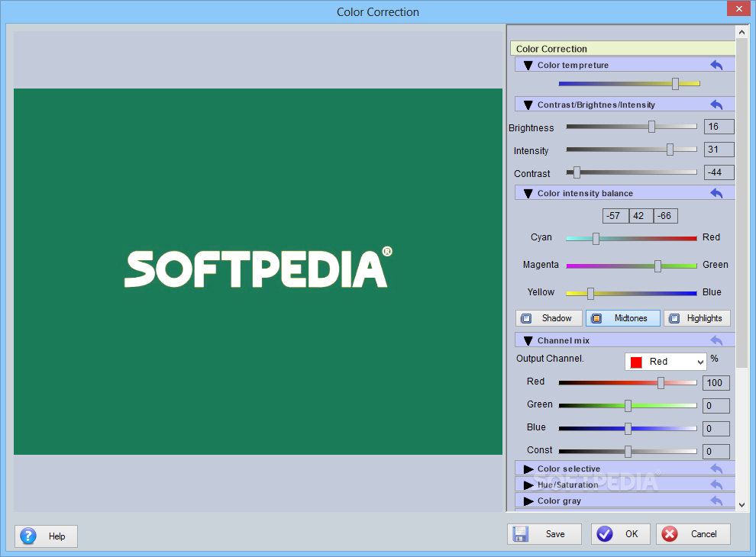Collapse the Color intensity balance section
Viewport: 756px width, 557px height.
528,193
